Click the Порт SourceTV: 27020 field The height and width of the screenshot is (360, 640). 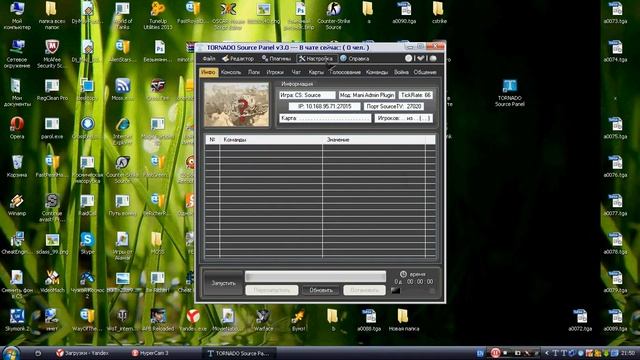point(393,107)
